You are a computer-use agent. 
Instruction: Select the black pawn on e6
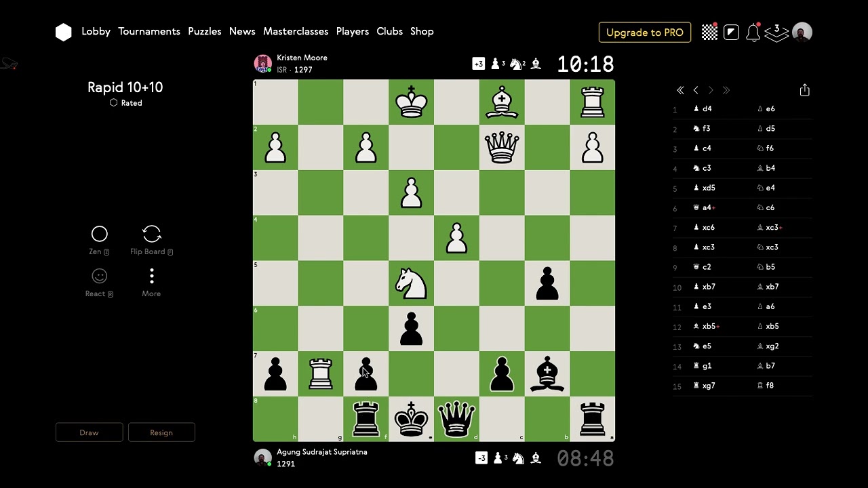[x=411, y=329]
